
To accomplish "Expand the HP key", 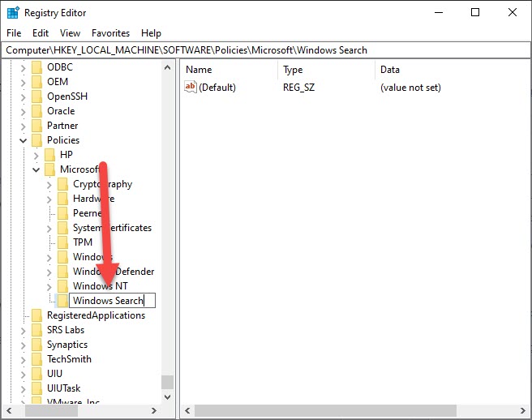I will pyautogui.click(x=36, y=155).
